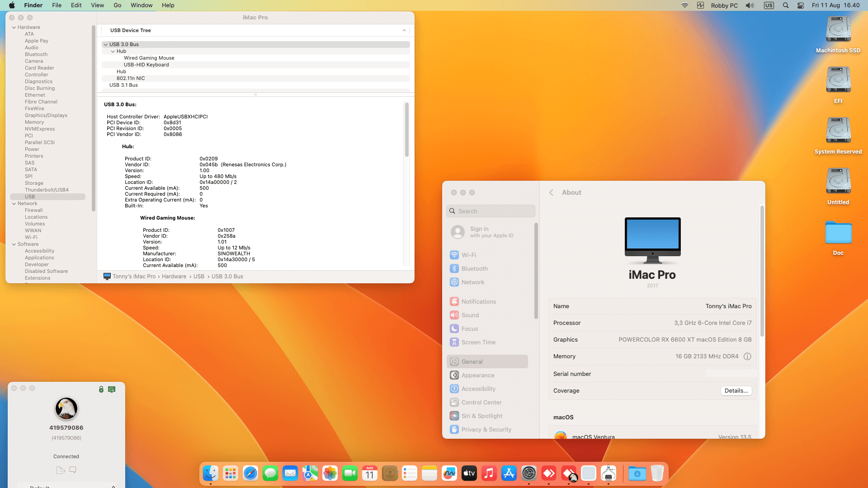Open FaceTime in the Dock
This screenshot has height=488, width=868.
click(350, 473)
